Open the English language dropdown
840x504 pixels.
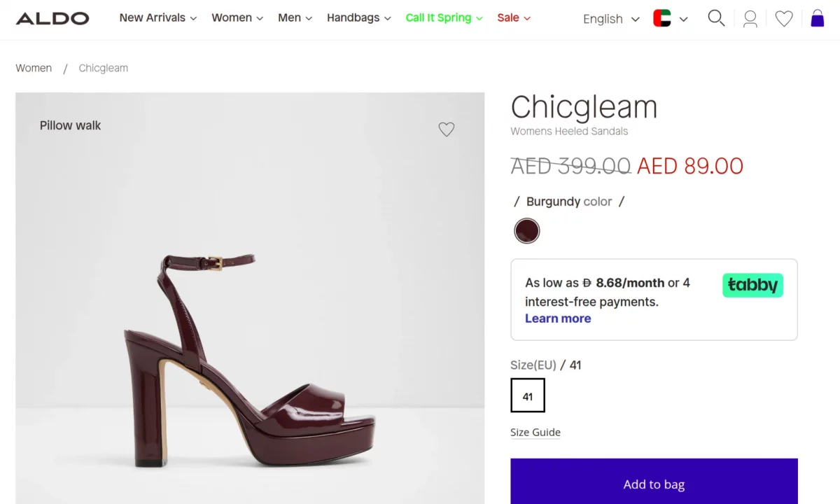[610, 18]
